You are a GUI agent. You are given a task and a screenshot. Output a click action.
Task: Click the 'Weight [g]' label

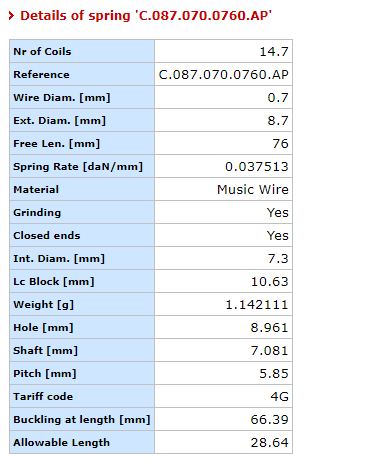coord(43,305)
